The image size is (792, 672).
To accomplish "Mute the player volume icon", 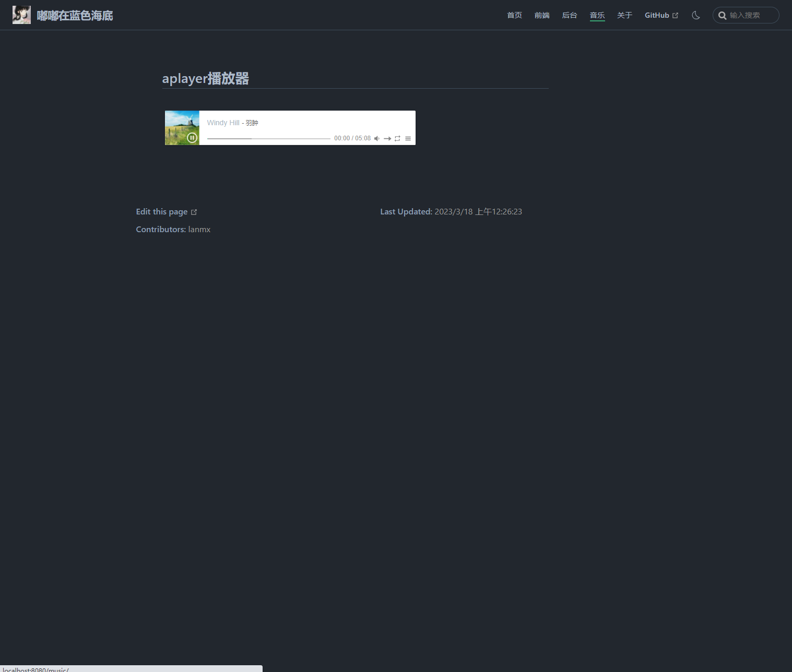I will tap(377, 138).
